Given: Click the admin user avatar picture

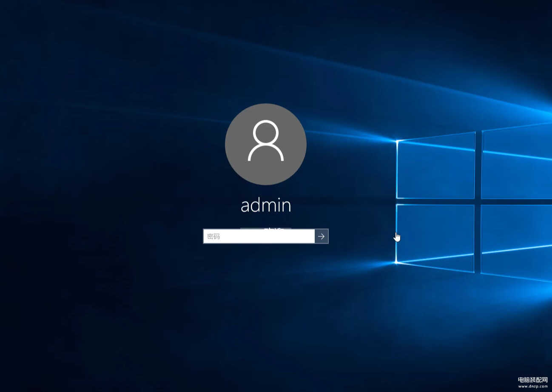Looking at the screenshot, I should (x=266, y=144).
